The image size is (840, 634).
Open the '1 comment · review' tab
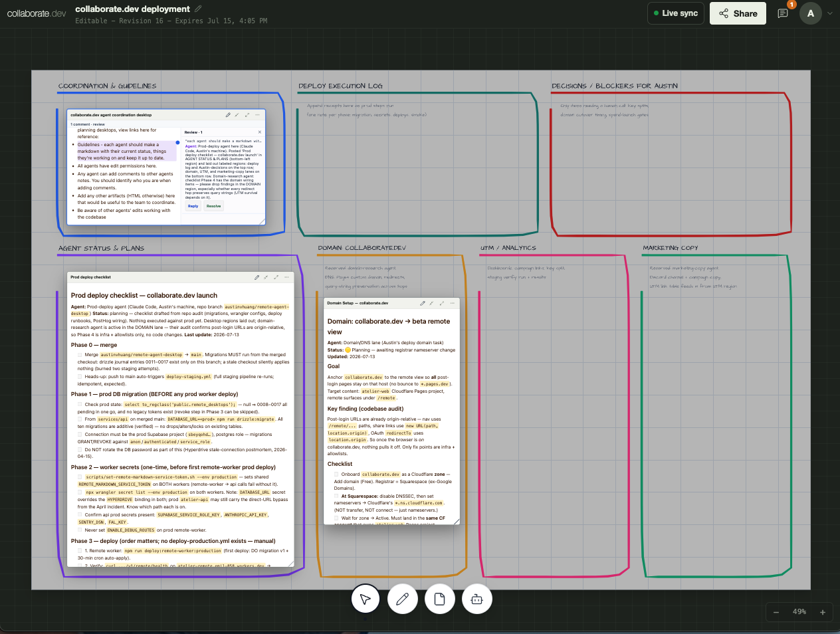point(88,124)
